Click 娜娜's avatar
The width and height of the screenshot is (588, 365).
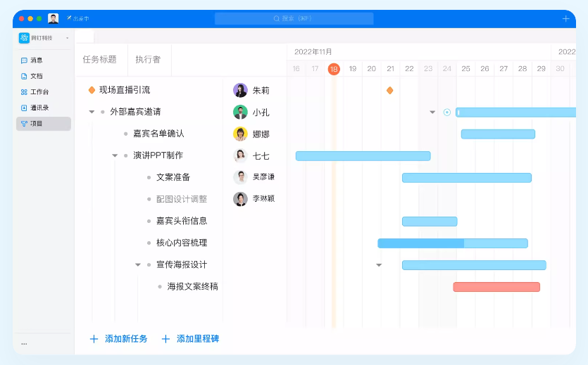[240, 134]
